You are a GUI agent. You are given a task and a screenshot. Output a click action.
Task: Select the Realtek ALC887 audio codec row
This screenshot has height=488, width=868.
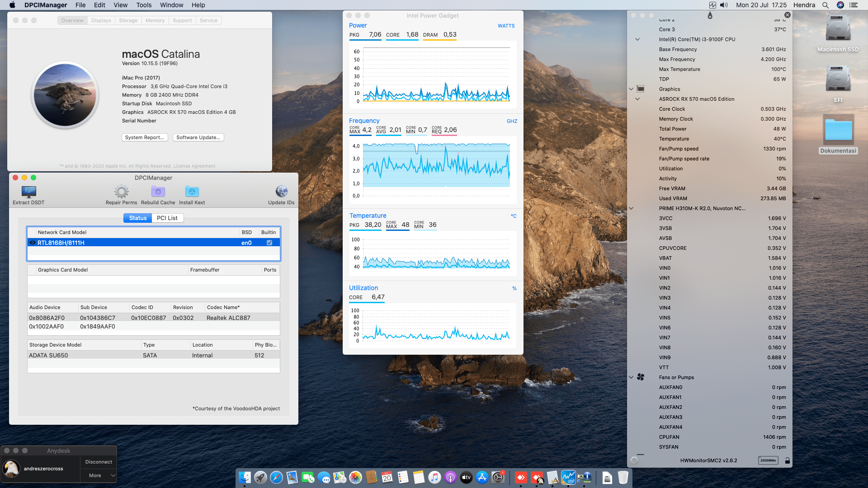(154, 318)
